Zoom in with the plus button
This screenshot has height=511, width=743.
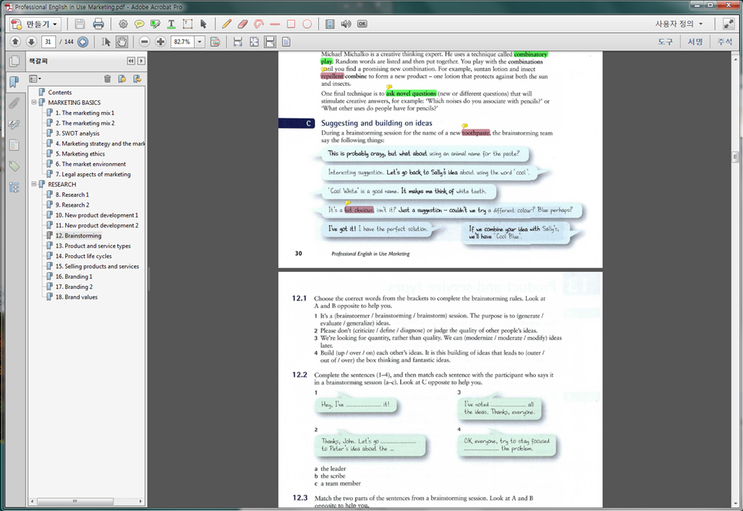(161, 42)
